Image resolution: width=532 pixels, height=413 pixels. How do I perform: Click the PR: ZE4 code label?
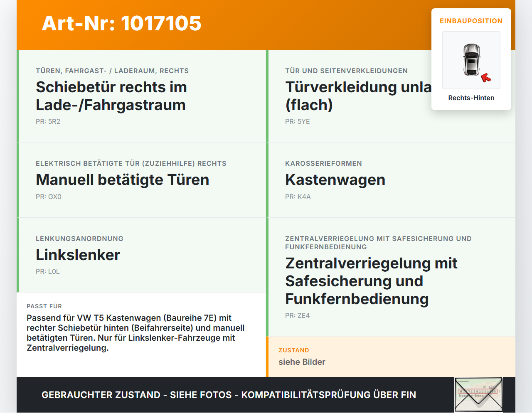pos(298,316)
